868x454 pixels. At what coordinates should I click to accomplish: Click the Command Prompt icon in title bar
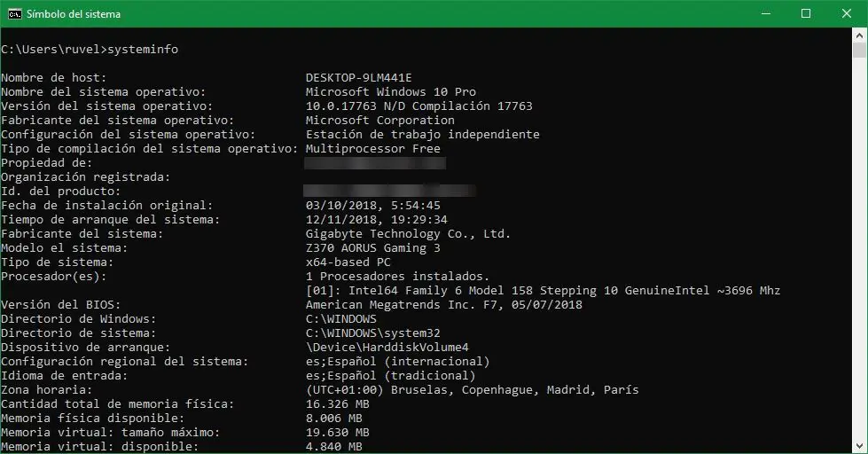click(x=15, y=13)
